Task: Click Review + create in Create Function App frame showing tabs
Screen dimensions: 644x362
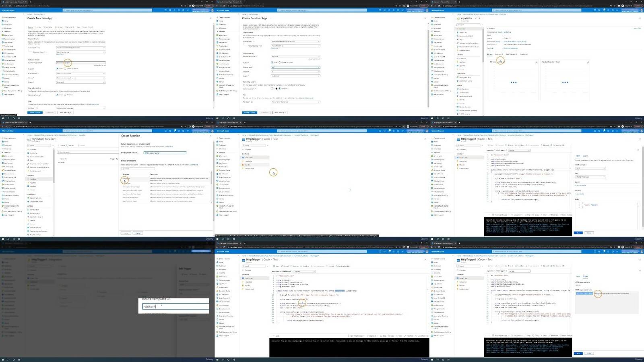Action: point(35,112)
